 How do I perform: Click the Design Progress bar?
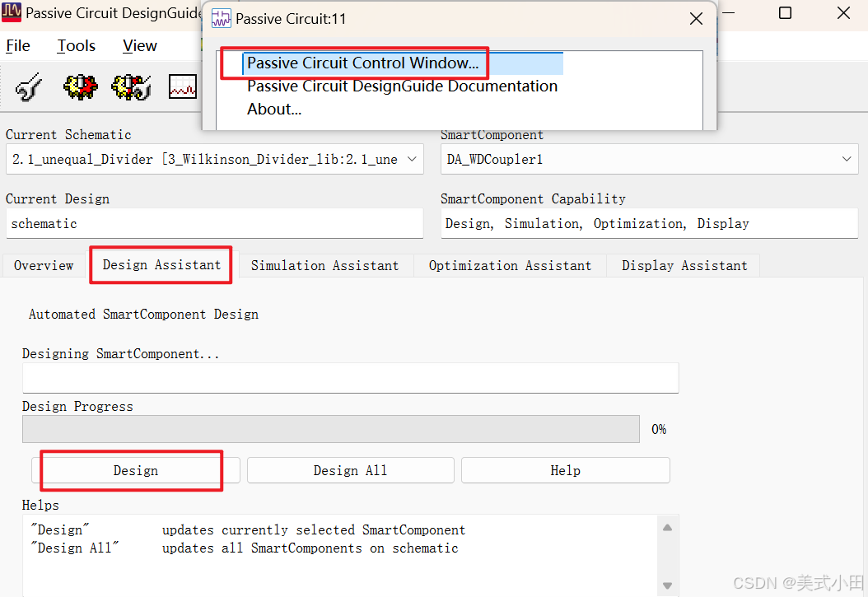click(330, 429)
